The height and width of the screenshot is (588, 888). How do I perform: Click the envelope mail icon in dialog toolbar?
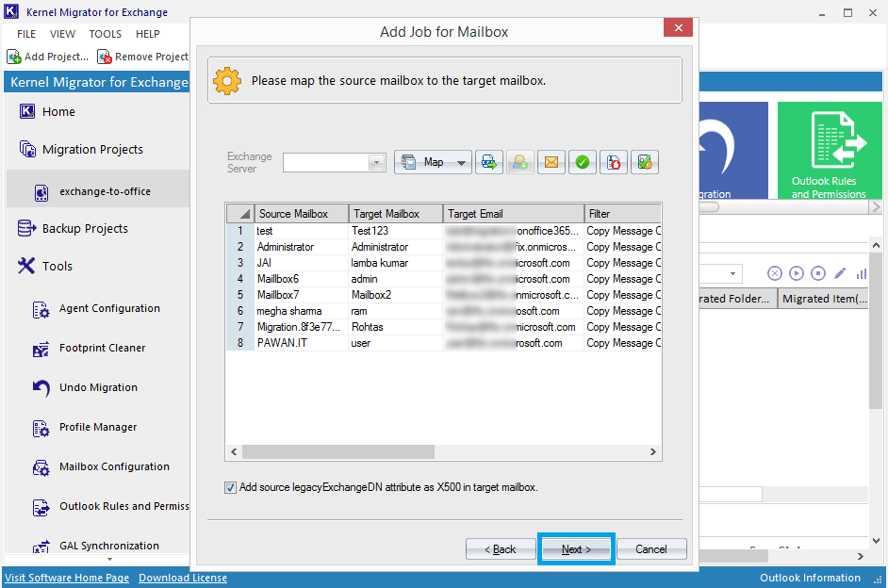tap(551, 163)
